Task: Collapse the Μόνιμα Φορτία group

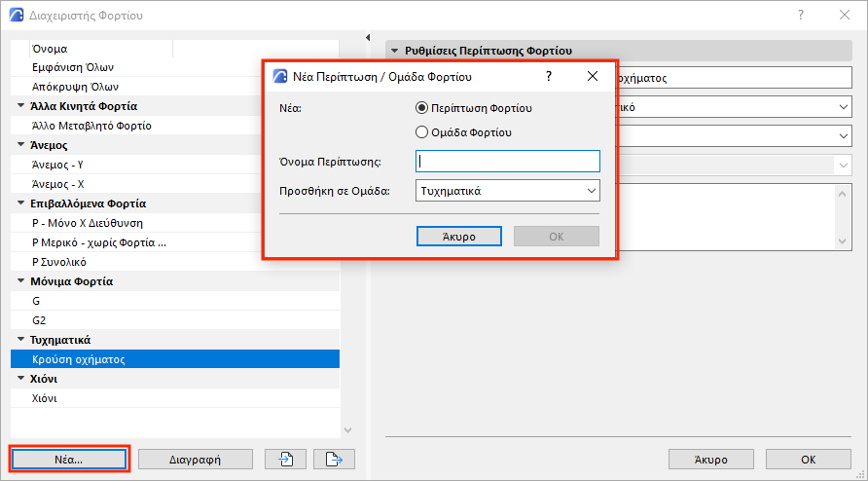Action: 21,282
